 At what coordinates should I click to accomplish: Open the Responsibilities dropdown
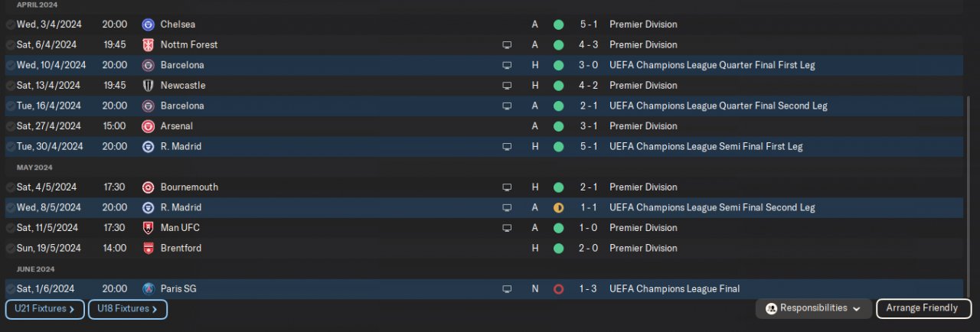coord(813,308)
